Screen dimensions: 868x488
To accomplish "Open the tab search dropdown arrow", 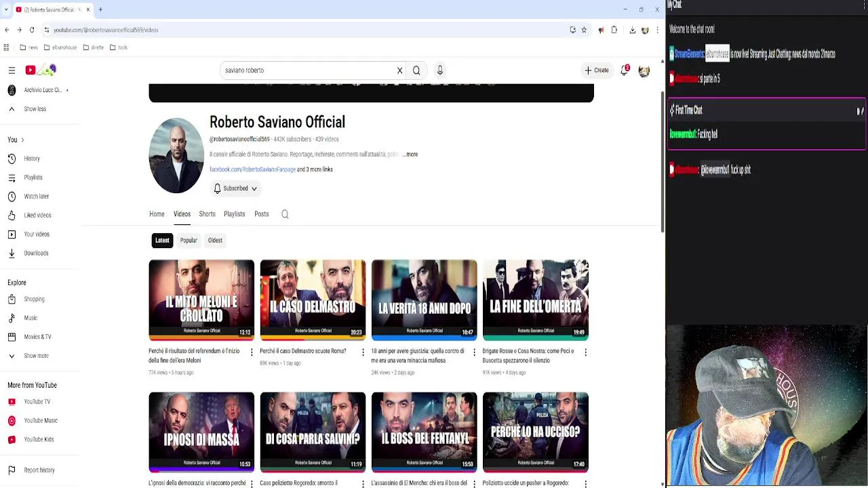I will click(6, 9).
